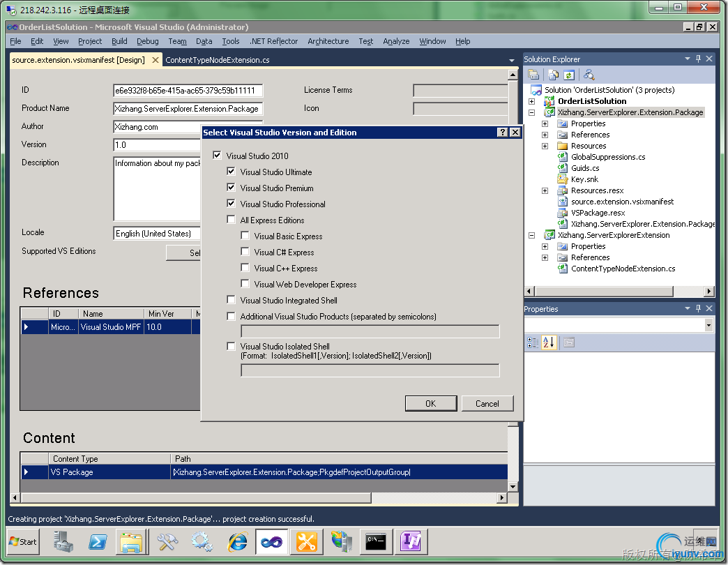The height and width of the screenshot is (565, 728).
Task: Select source.extension.vsixmanifest in Solution Explorer
Action: (622, 202)
